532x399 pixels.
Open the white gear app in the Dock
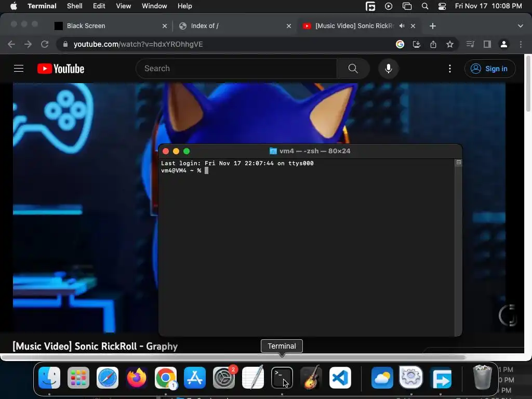[x=411, y=378]
